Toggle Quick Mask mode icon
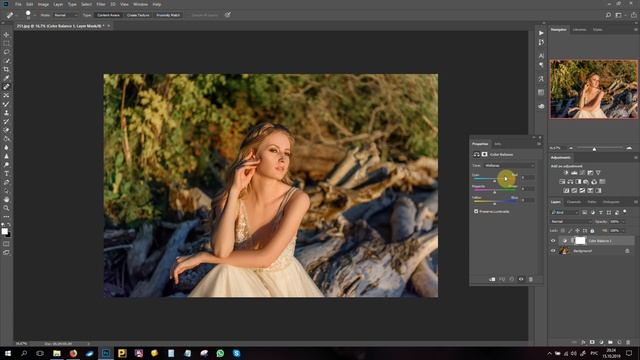 click(x=6, y=244)
